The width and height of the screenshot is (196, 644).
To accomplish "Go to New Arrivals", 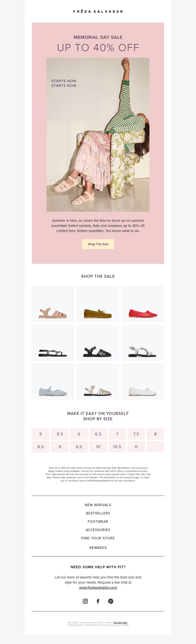I will tap(98, 505).
